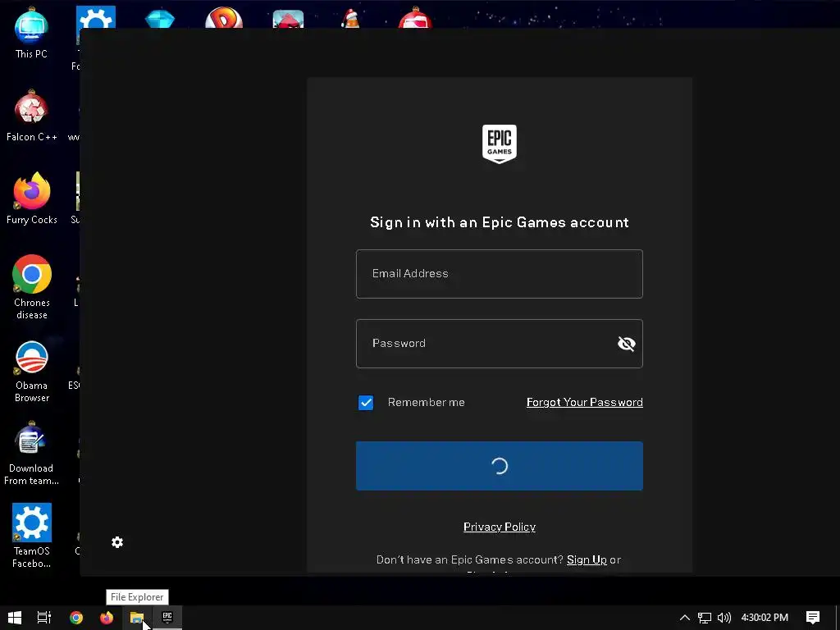The height and width of the screenshot is (630, 840).
Task: Select the Falcon C++ desktop icon
Action: pos(32,116)
